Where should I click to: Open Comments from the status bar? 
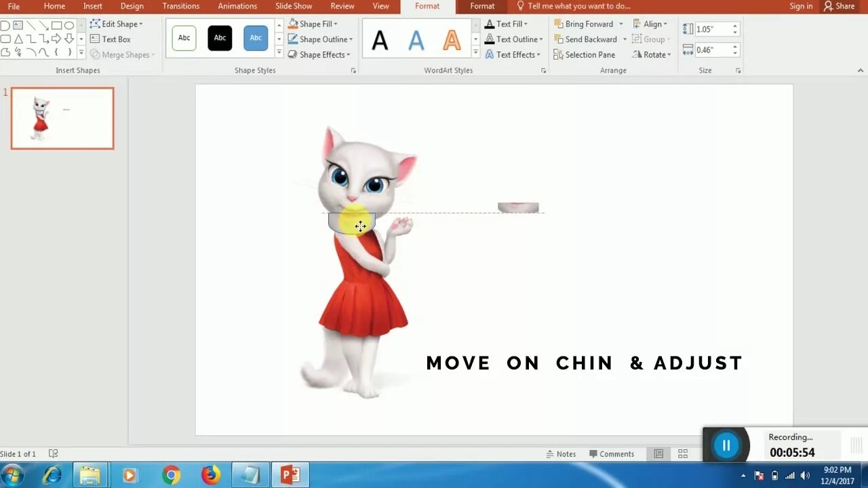click(612, 454)
